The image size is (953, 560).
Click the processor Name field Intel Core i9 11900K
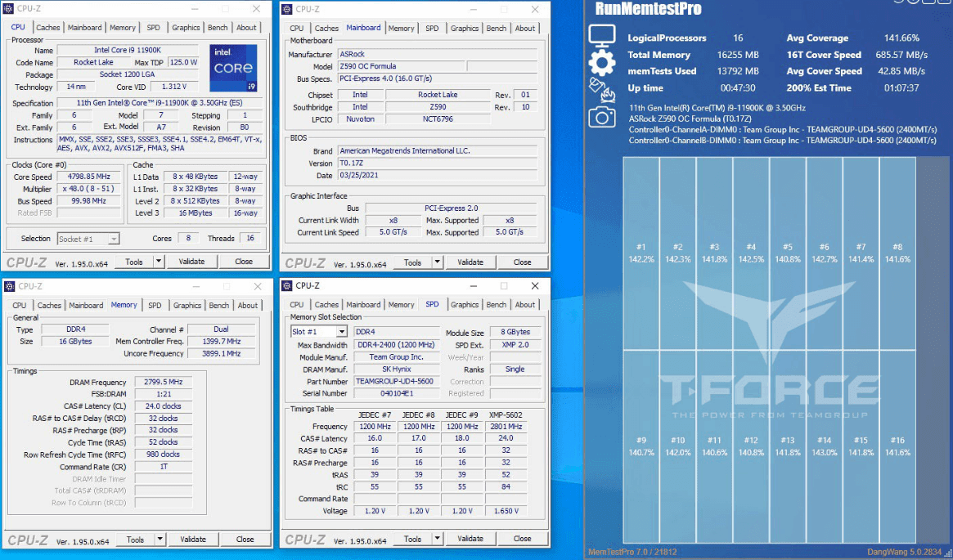127,50
